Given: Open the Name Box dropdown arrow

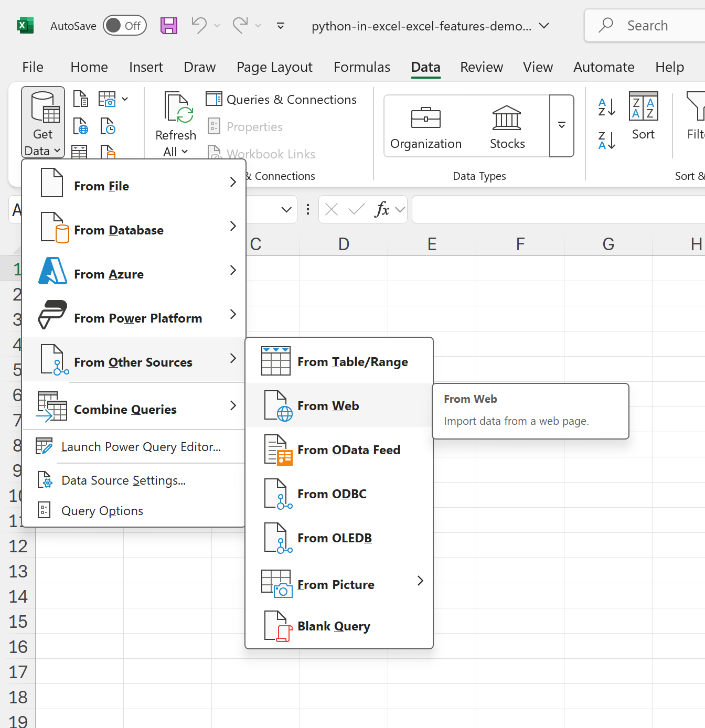Looking at the screenshot, I should coord(286,210).
